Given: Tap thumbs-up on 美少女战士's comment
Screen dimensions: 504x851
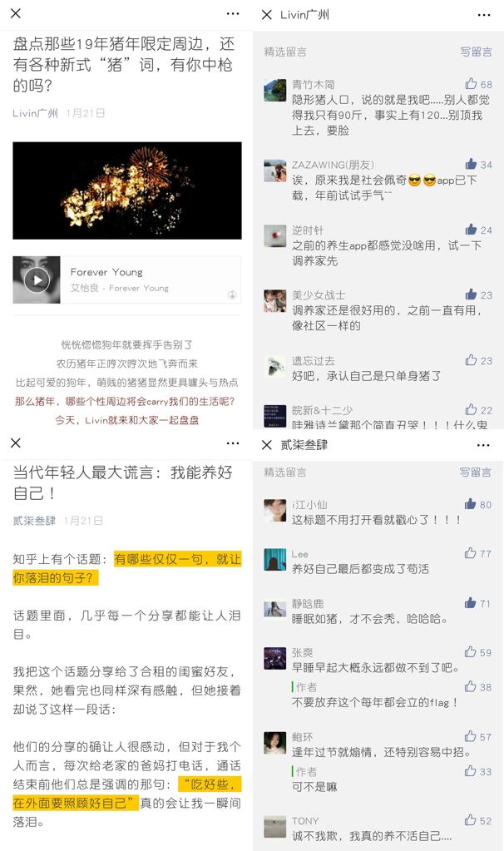Looking at the screenshot, I should (471, 294).
